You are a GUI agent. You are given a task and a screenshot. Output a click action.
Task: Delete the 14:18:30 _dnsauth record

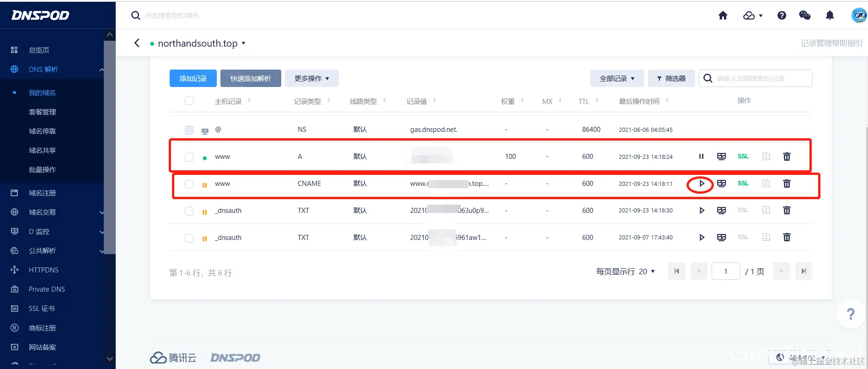point(787,211)
